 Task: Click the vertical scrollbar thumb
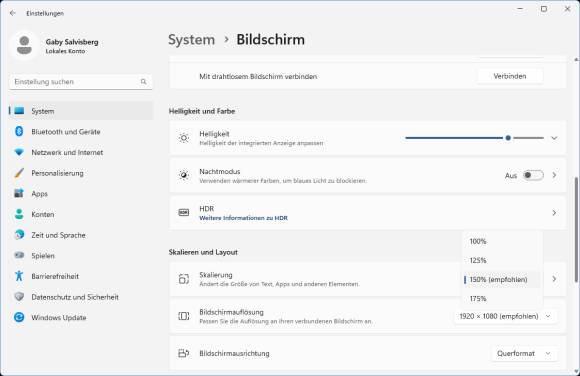click(x=576, y=229)
